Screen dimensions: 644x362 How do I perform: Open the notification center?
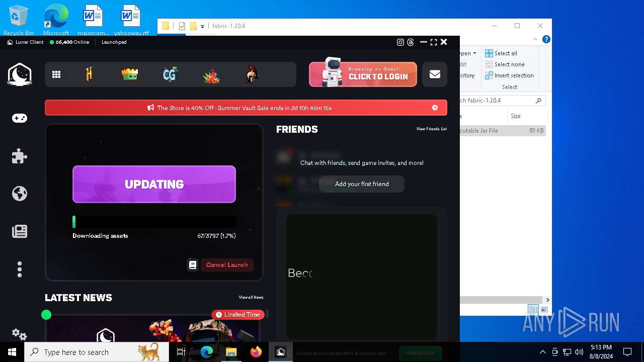click(x=627, y=352)
